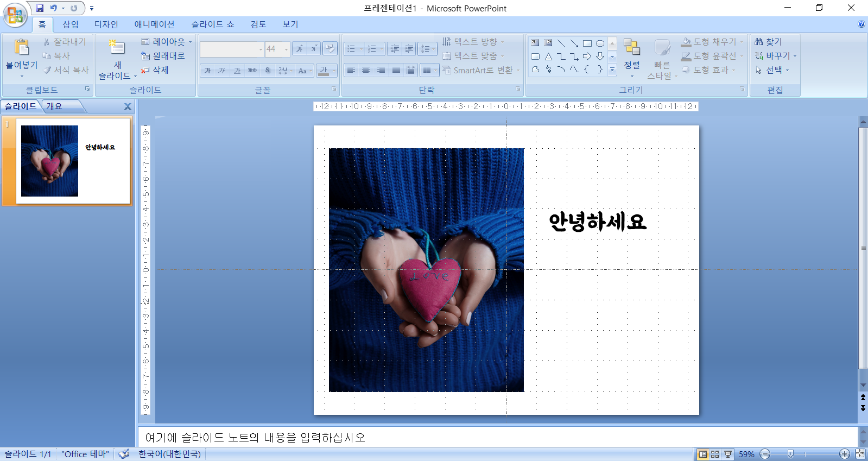Click the Office button logo
This screenshot has width=868, height=461.
(15, 15)
